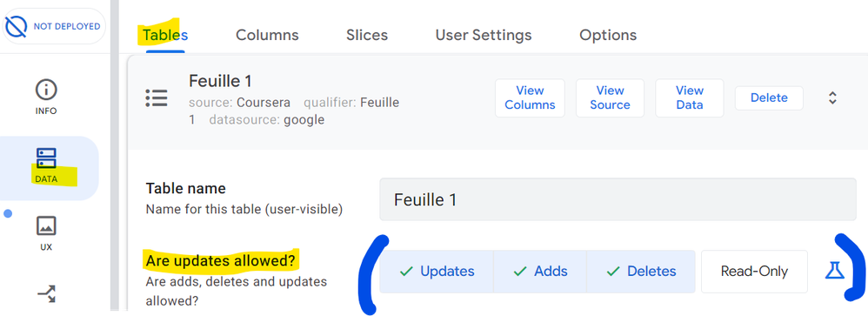Toggle the Updates permission
This screenshot has width=868, height=316.
(x=437, y=271)
